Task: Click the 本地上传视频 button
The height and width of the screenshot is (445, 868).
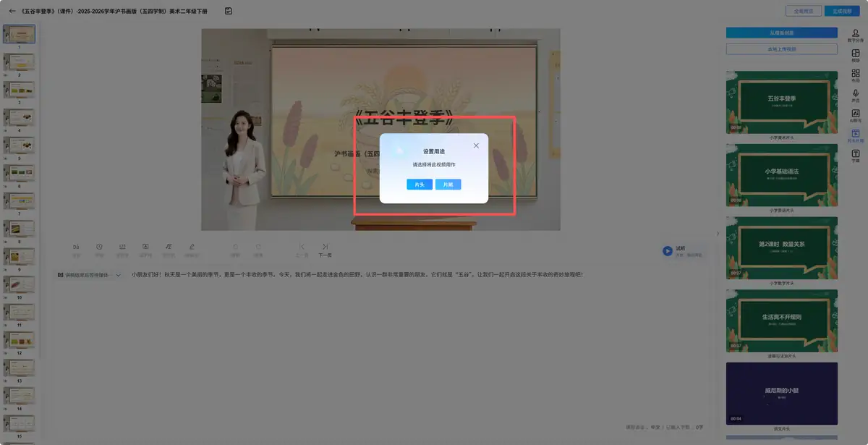Action: [x=782, y=49]
